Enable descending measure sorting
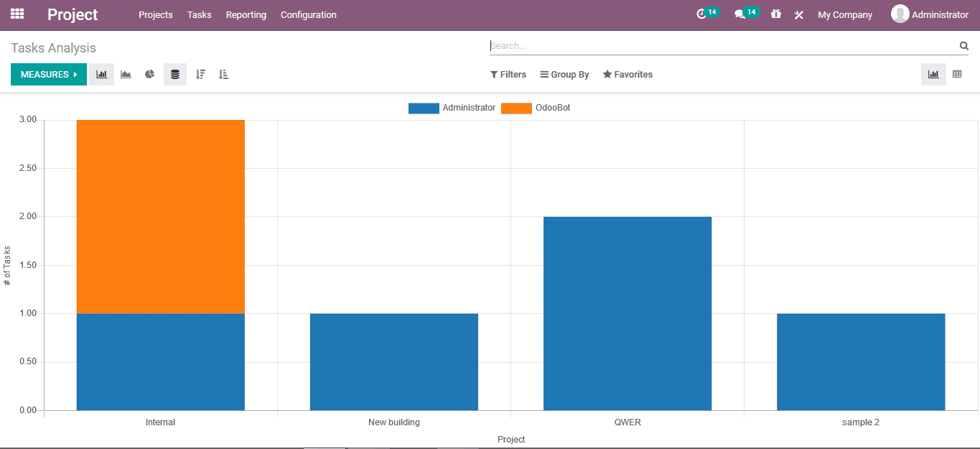This screenshot has height=449, width=980. click(200, 74)
